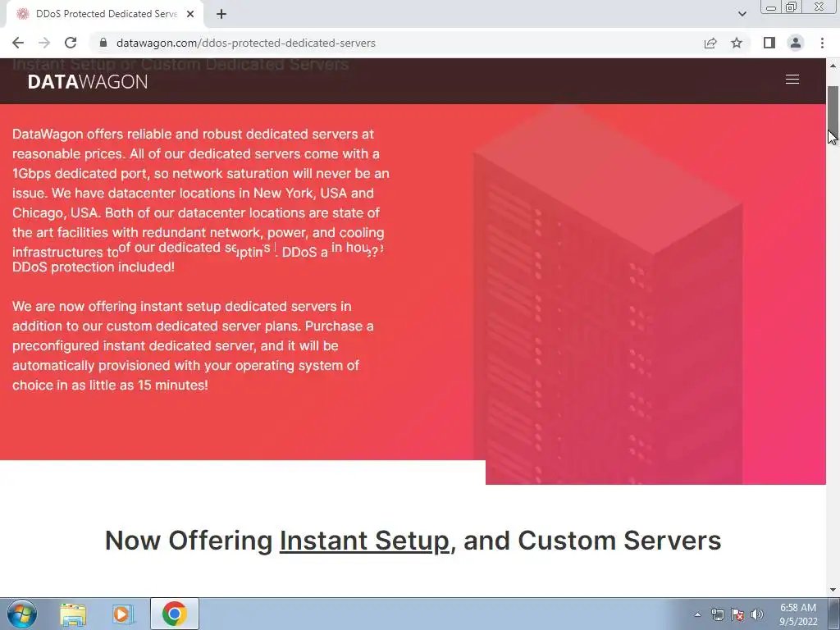
Task: Bookmark this page with the star
Action: (x=737, y=43)
